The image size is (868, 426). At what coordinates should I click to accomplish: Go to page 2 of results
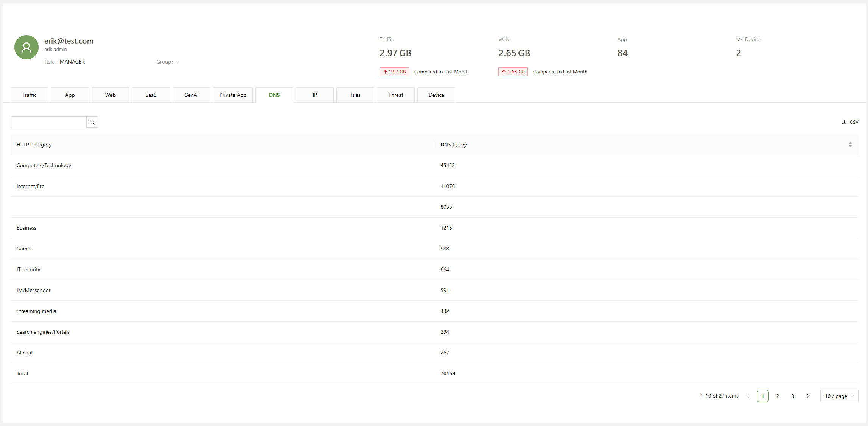click(x=778, y=396)
